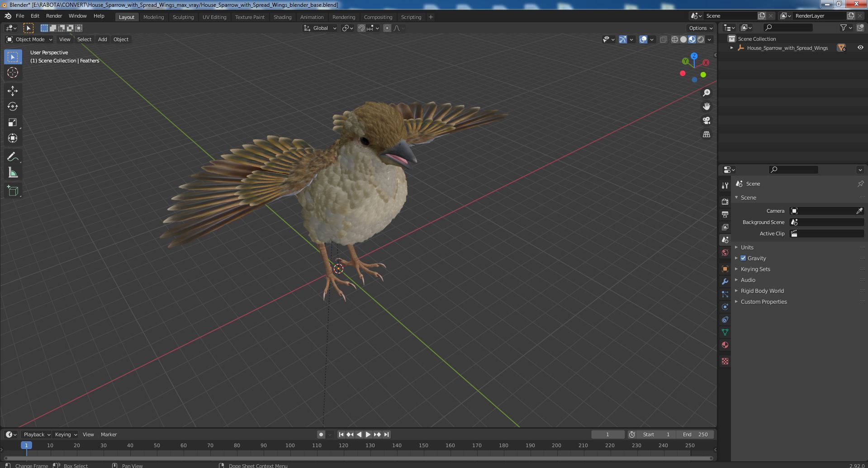Expand the Units panel
This screenshot has height=468, width=868.
point(747,247)
